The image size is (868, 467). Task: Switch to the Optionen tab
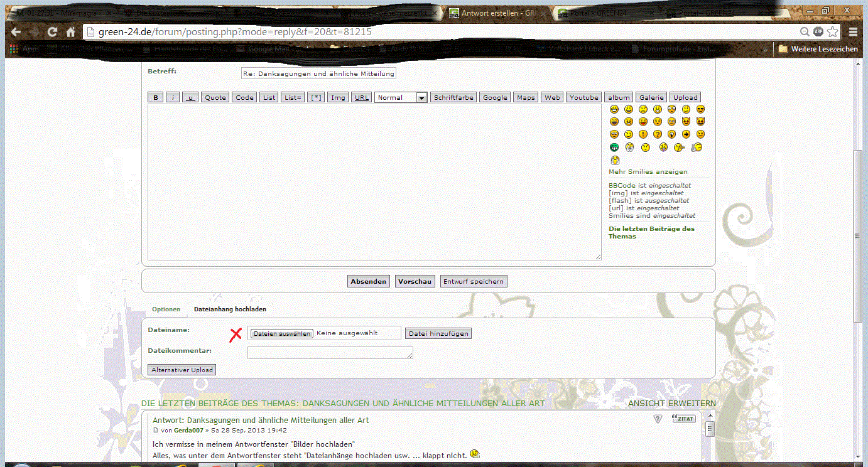[166, 309]
